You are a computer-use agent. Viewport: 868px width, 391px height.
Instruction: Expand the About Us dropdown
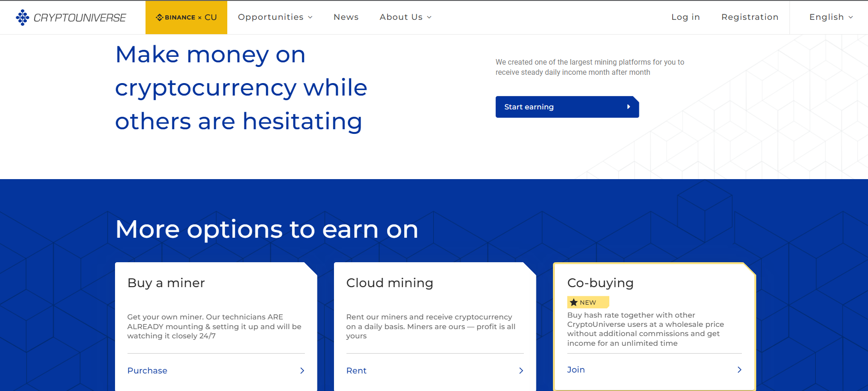pyautogui.click(x=405, y=17)
